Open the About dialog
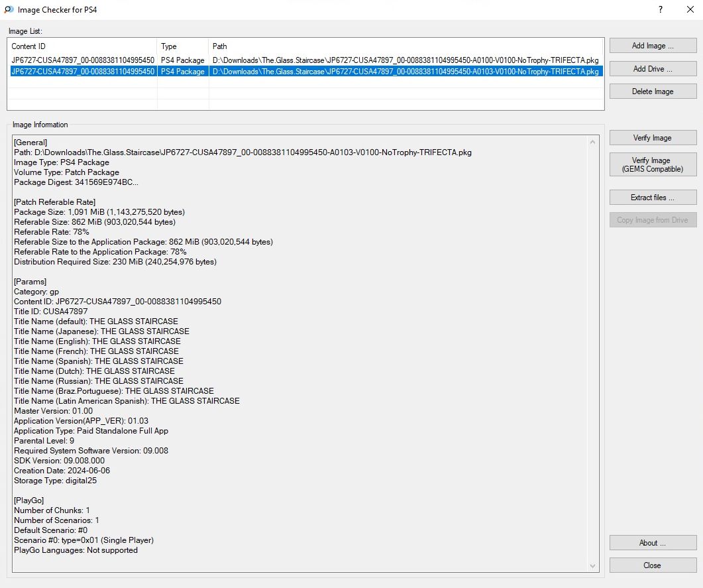703x588 pixels. [653, 543]
